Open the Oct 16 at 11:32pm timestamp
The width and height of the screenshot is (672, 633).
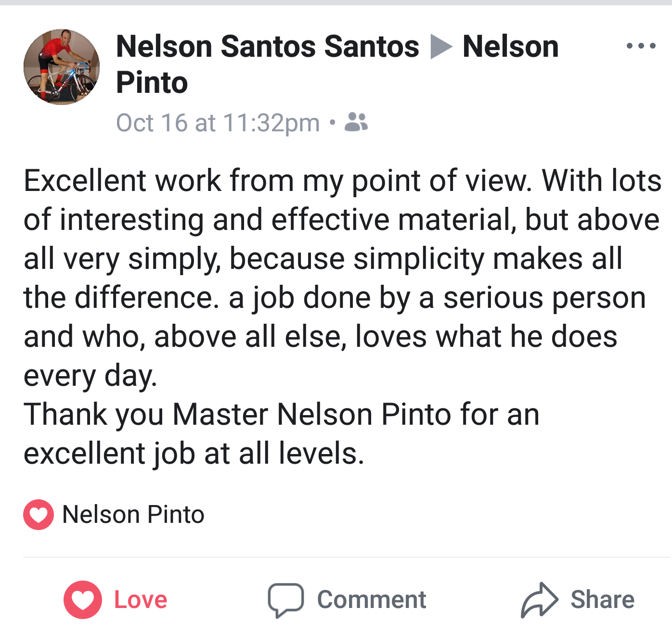pos(218,123)
